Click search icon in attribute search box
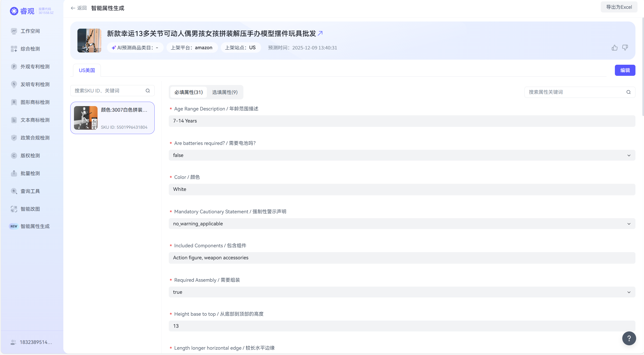Viewport: 644px width, 355px height. pyautogui.click(x=629, y=92)
